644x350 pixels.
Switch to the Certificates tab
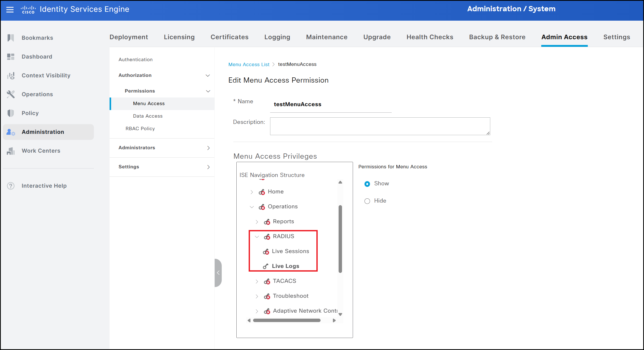point(229,37)
